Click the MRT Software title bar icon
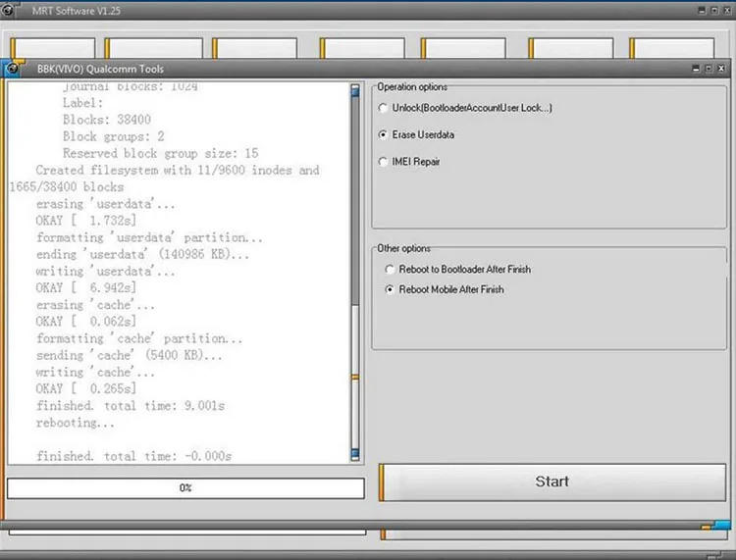The image size is (736, 560). (7, 10)
